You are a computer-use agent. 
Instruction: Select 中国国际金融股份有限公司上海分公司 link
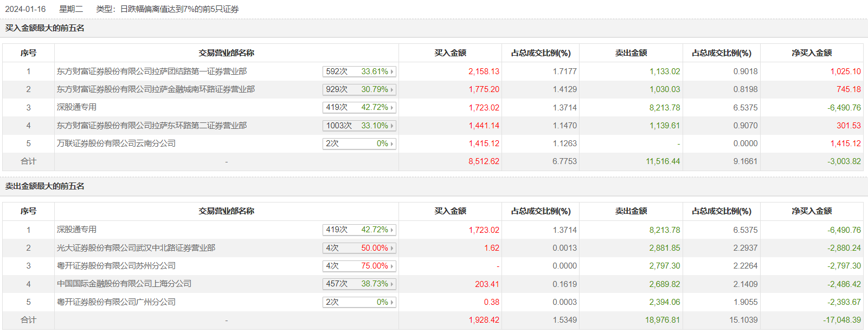[124, 284]
